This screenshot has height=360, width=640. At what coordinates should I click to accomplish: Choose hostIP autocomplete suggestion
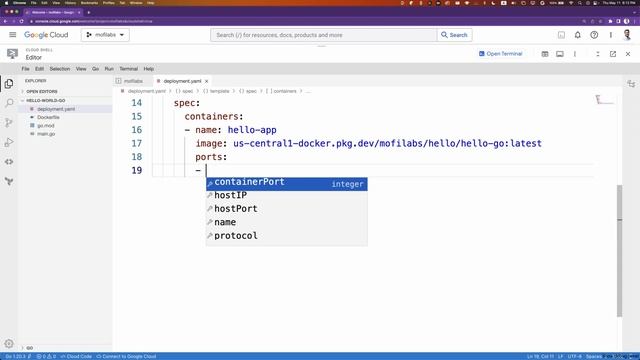click(287, 196)
